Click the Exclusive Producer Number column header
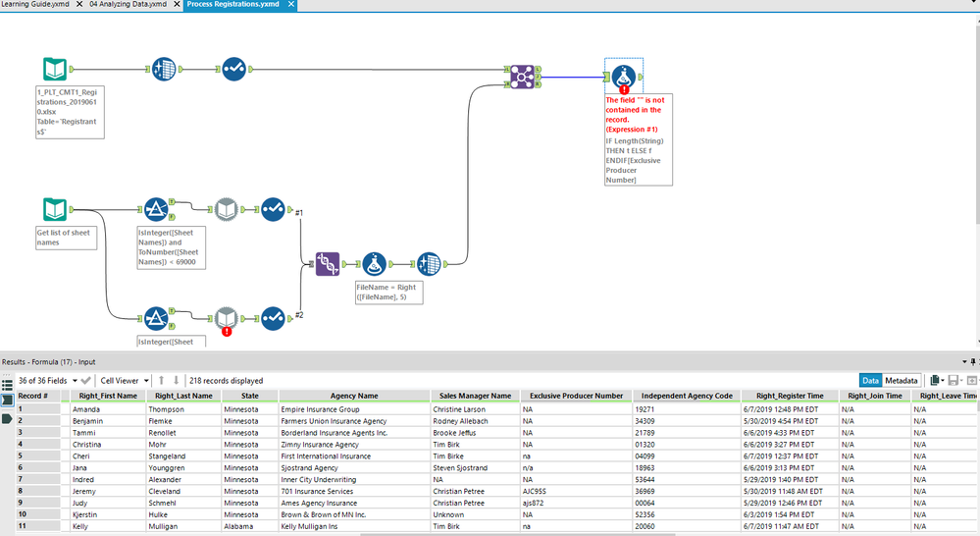980x536 pixels. point(576,396)
